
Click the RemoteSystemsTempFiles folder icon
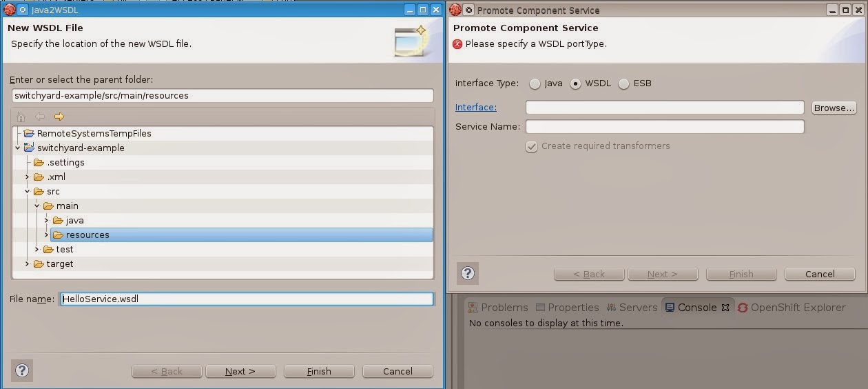click(x=29, y=133)
